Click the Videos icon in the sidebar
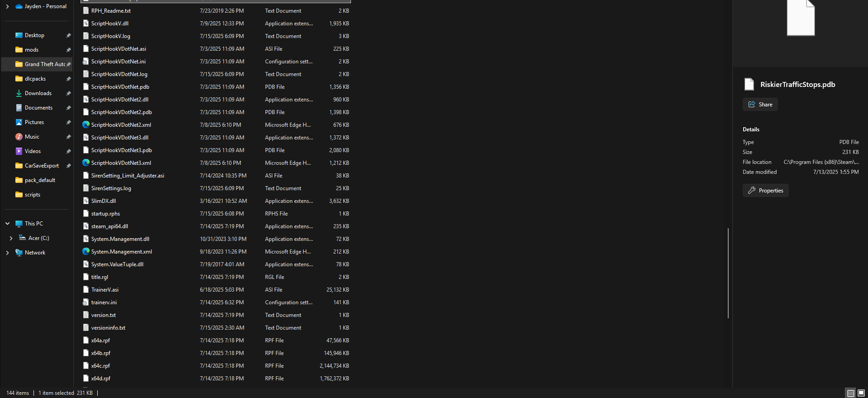868x398 pixels. (x=19, y=151)
